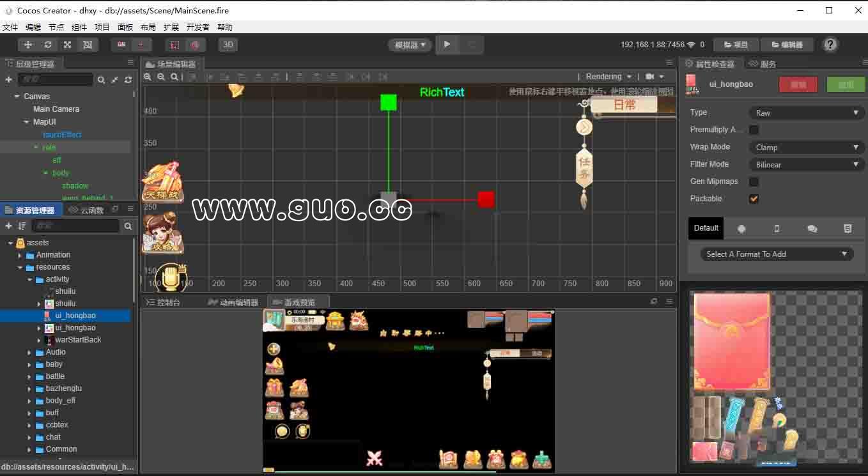
Task: Open the Filter Mode dropdown
Action: 807,165
